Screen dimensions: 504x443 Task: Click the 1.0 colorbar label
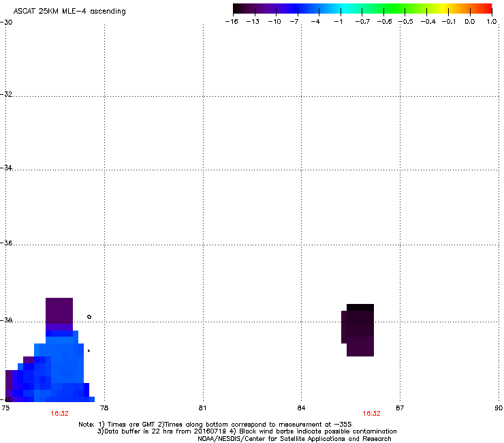pyautogui.click(x=492, y=22)
